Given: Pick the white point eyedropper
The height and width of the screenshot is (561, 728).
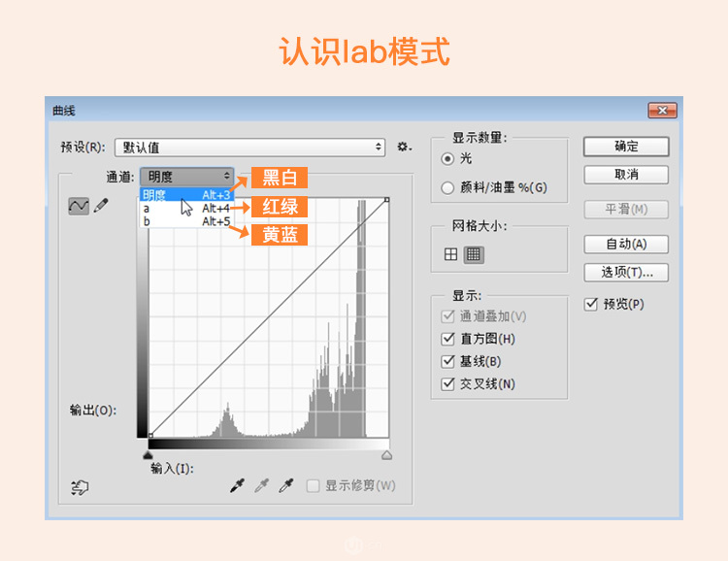Looking at the screenshot, I should (286, 485).
